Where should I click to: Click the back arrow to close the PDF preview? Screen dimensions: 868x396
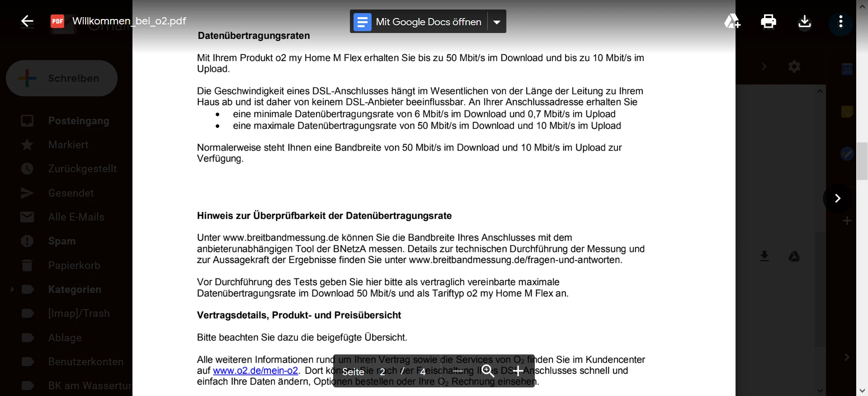point(27,21)
